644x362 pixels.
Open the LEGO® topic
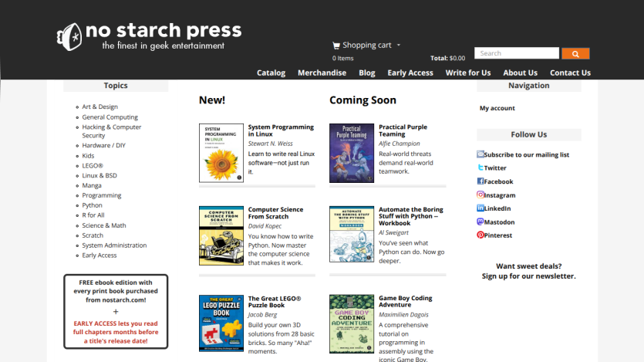tap(93, 166)
